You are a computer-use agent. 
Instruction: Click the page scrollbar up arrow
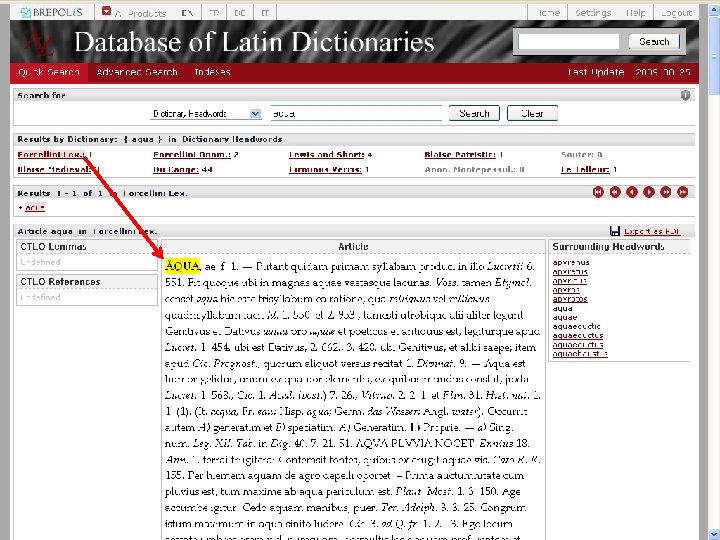[x=714, y=10]
